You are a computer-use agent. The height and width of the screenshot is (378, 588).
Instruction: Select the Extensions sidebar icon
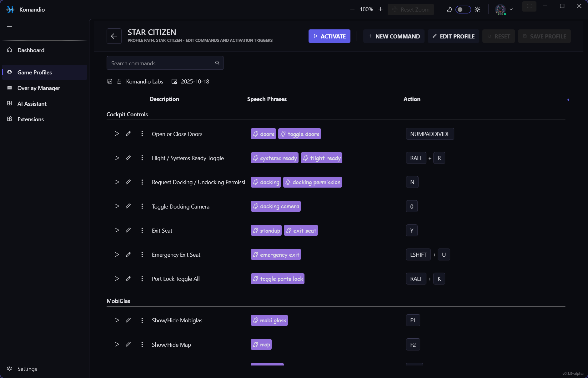[x=9, y=119]
